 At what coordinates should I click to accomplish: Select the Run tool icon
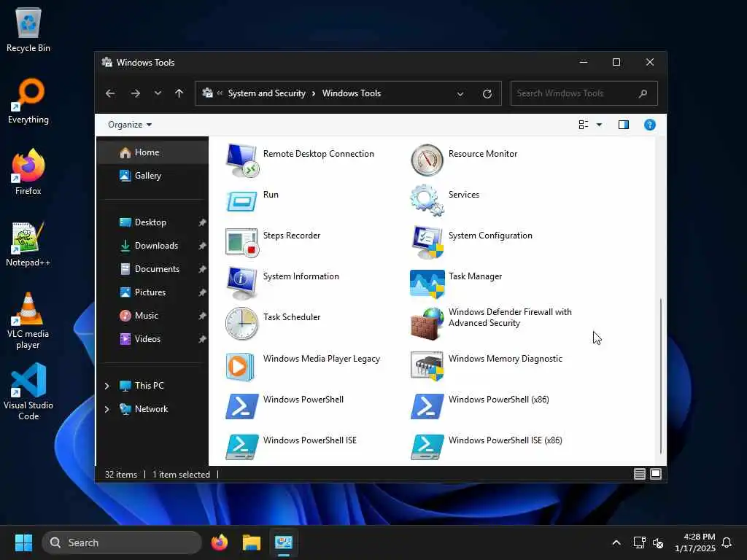[x=242, y=201]
